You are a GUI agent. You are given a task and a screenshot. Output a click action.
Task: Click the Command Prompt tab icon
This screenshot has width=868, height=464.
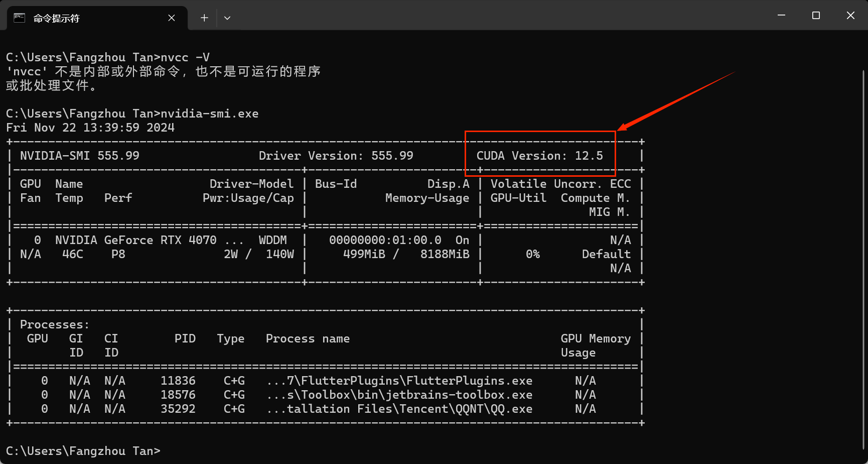click(19, 18)
